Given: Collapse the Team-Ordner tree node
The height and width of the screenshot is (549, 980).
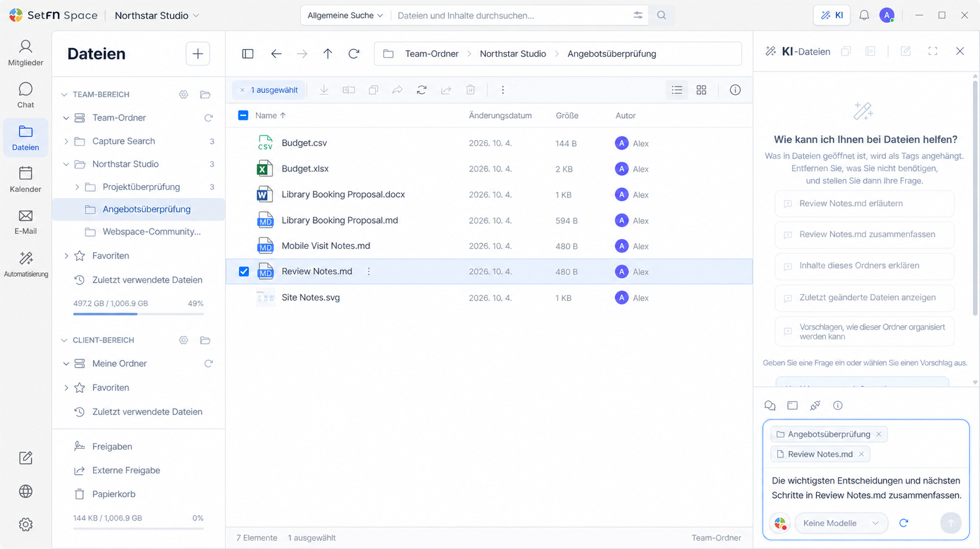Looking at the screenshot, I should [x=66, y=118].
